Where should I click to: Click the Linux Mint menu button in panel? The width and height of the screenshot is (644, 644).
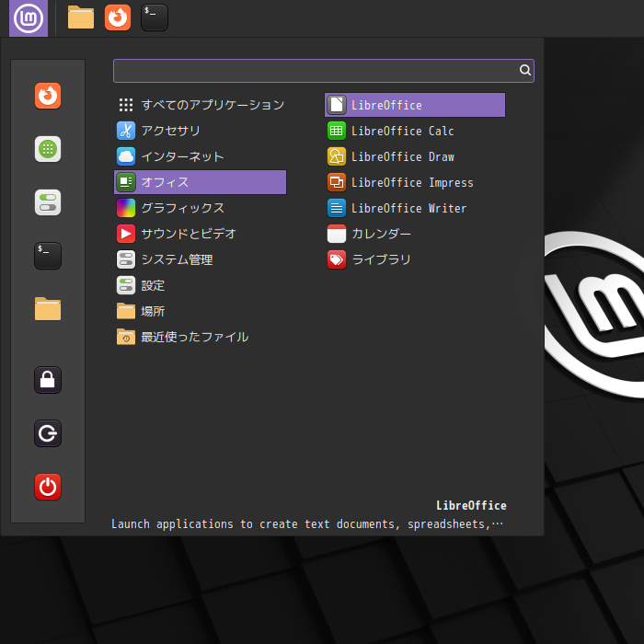tap(29, 17)
